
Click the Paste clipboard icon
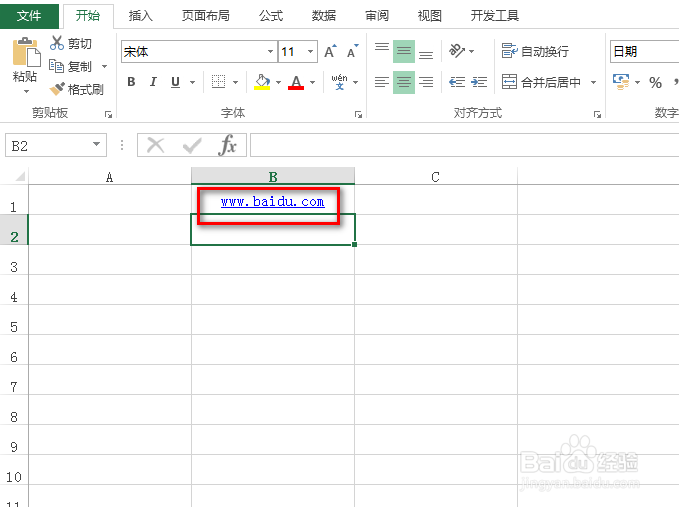pos(26,52)
